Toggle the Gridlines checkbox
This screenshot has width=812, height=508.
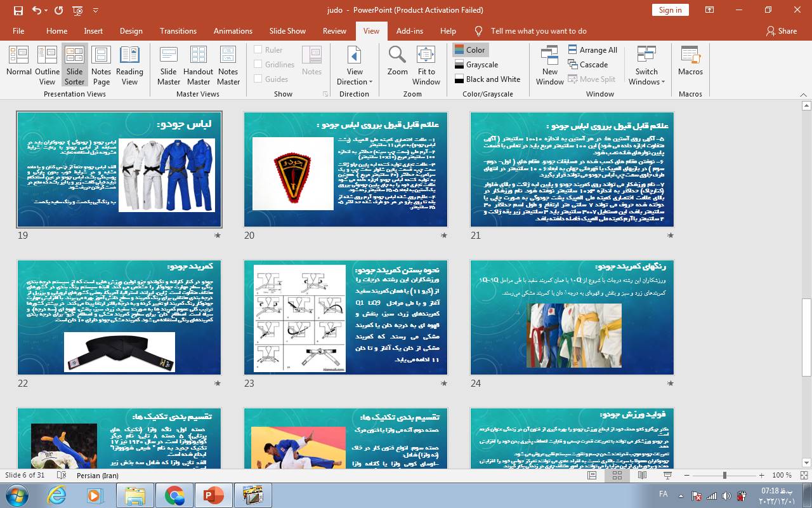[x=258, y=64]
